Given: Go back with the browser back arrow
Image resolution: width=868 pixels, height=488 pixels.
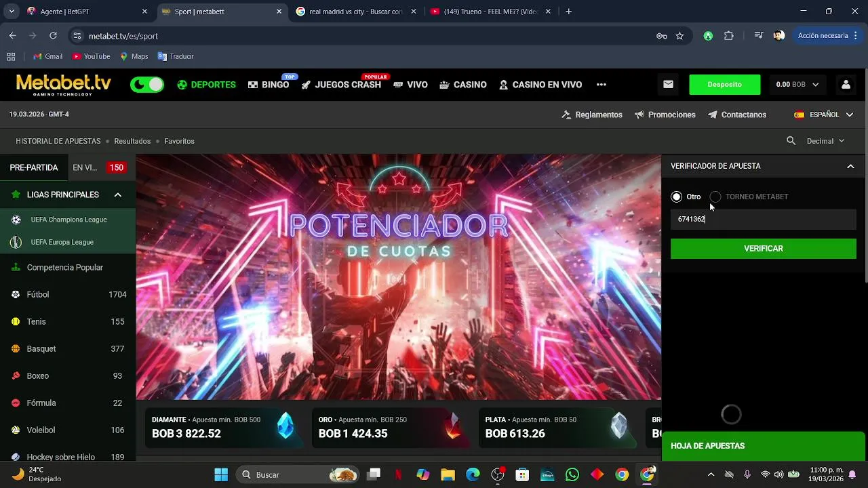Looking at the screenshot, I should pyautogui.click(x=13, y=36).
